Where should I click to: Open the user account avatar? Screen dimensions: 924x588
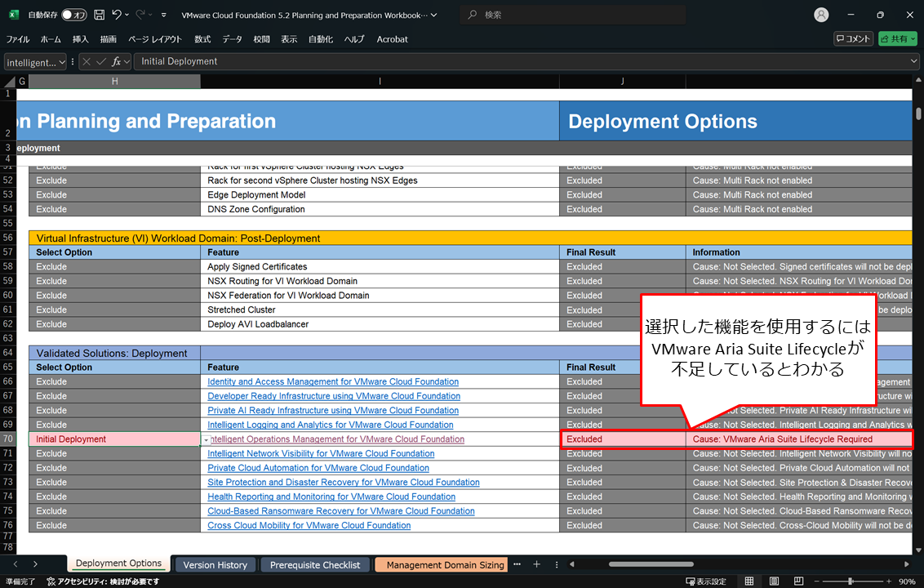pos(821,15)
